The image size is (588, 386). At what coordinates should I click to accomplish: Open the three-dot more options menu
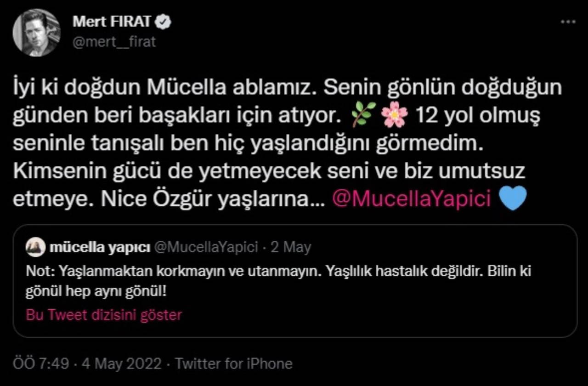pos(568,22)
